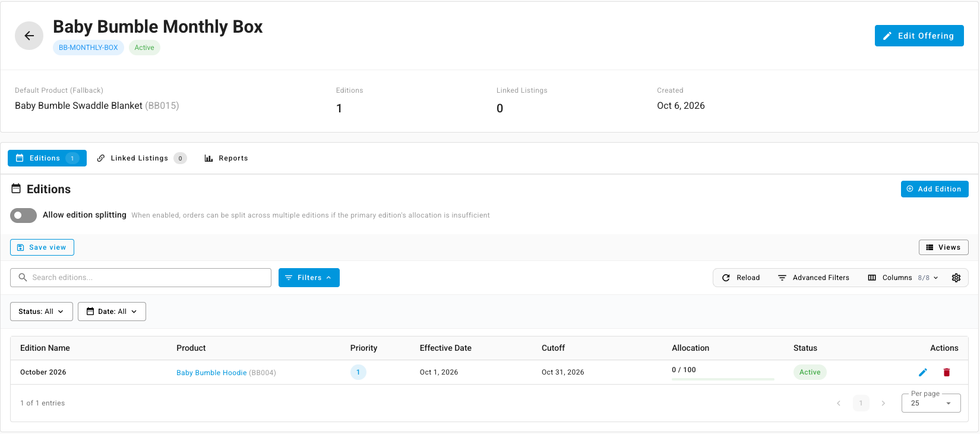Viewport: 980px width, 434px height.
Task: Click previous page arrow
Action: point(839,403)
